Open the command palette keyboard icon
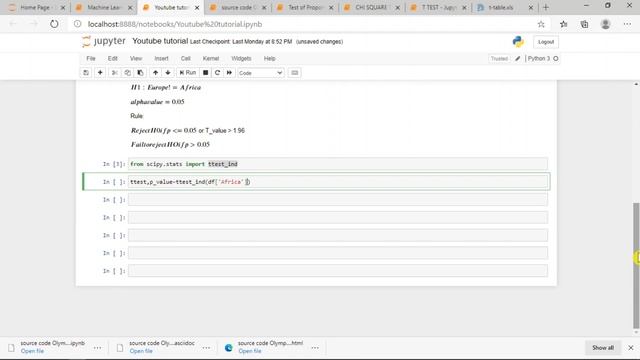The image size is (640, 360). [x=295, y=73]
